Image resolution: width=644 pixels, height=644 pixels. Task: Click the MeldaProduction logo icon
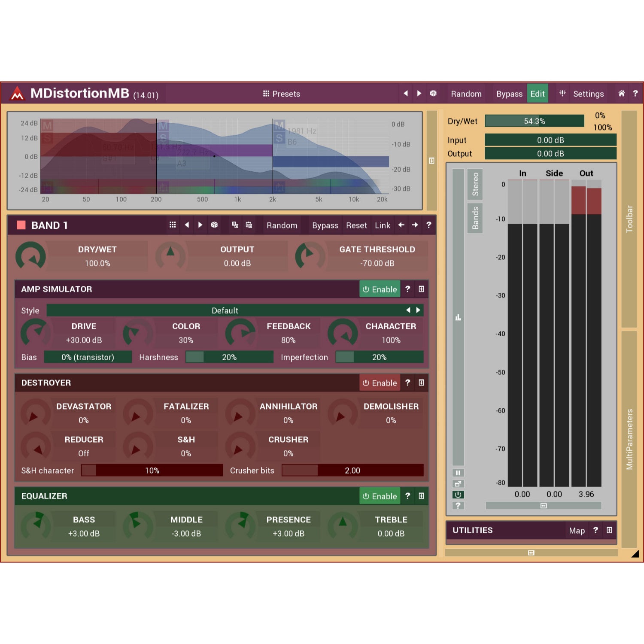coord(17,93)
